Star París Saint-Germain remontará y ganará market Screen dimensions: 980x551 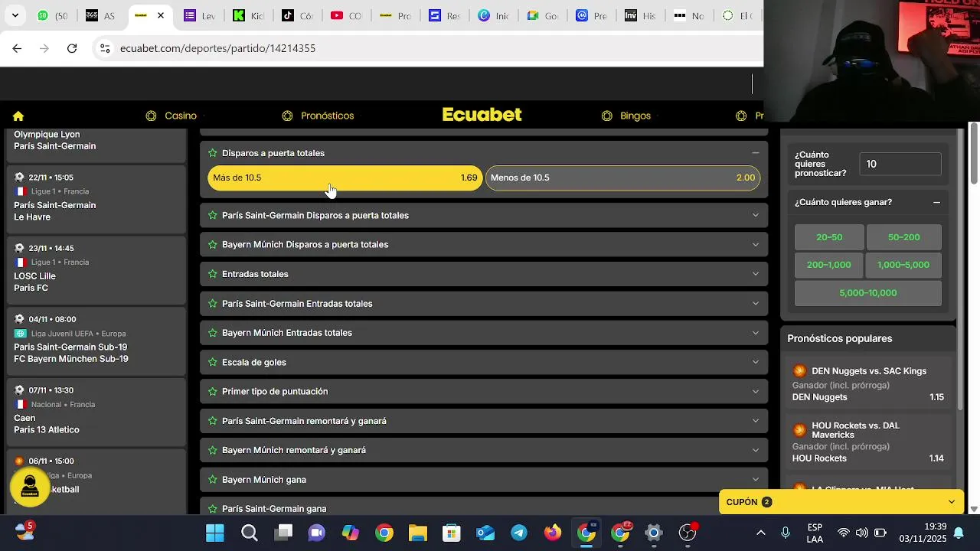click(x=213, y=421)
